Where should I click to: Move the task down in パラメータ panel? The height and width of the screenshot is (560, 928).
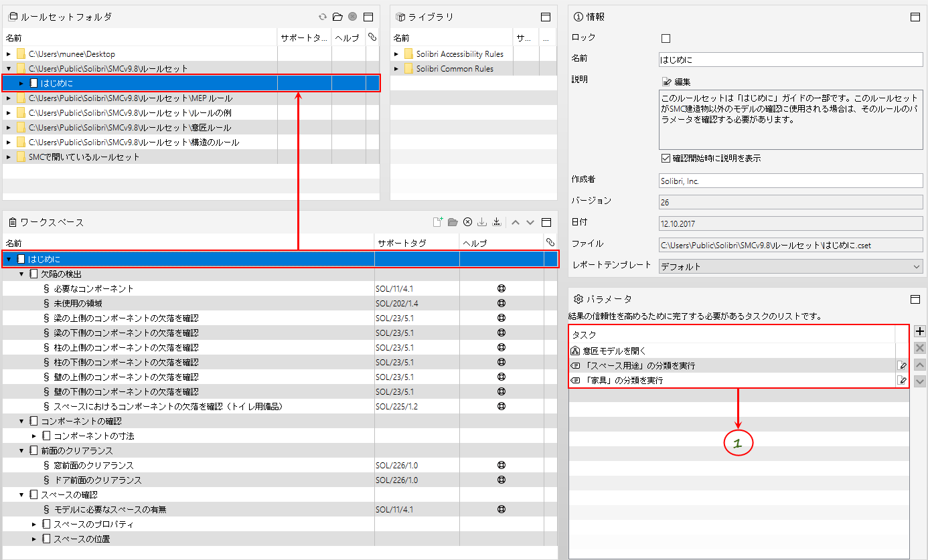[x=919, y=381]
